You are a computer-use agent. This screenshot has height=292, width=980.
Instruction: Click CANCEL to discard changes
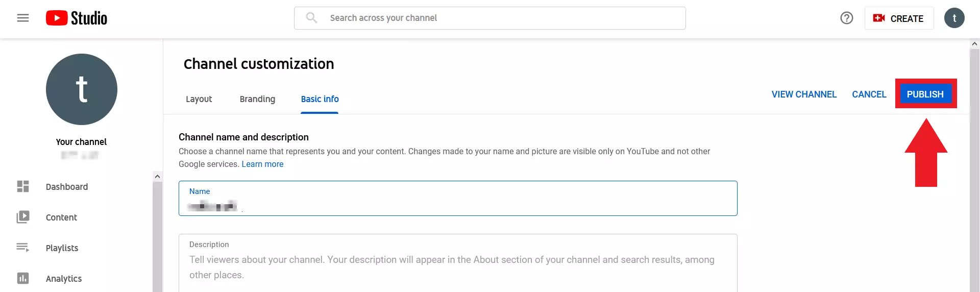pos(869,94)
